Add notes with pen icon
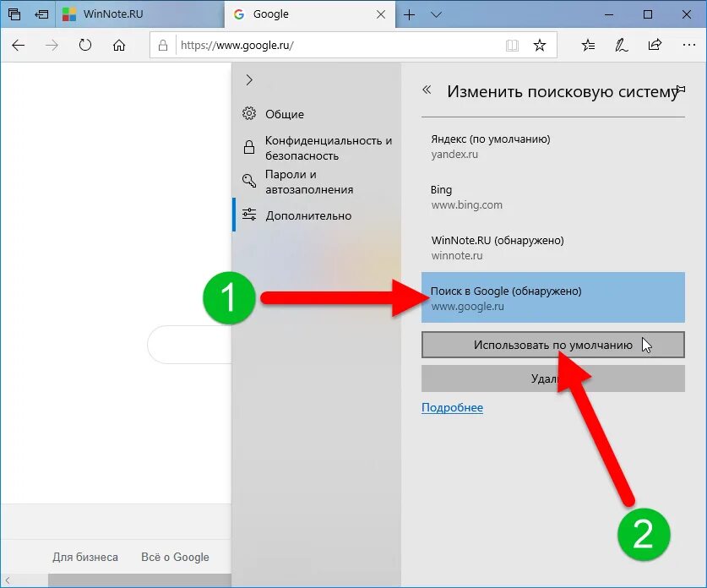The height and width of the screenshot is (588, 707). (x=622, y=45)
